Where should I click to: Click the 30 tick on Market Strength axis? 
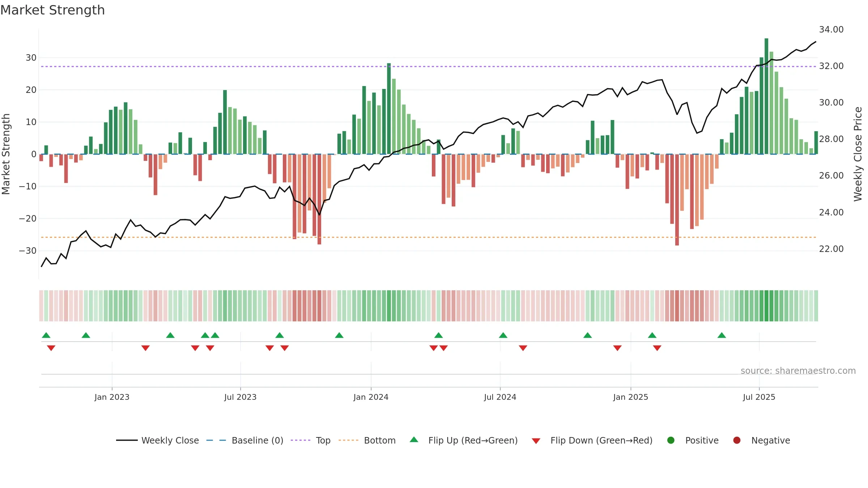point(31,57)
